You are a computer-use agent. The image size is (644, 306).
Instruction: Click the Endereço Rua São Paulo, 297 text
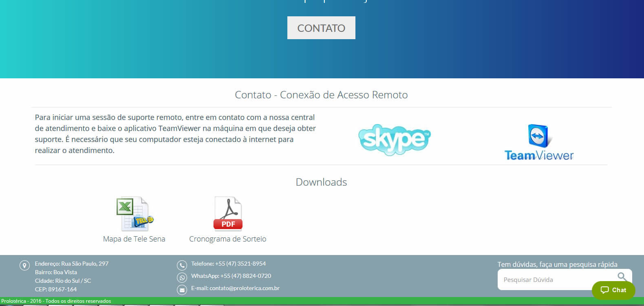coord(72,264)
